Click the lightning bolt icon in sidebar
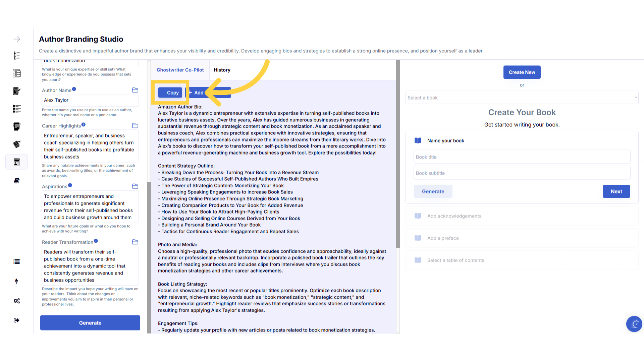 point(16,281)
